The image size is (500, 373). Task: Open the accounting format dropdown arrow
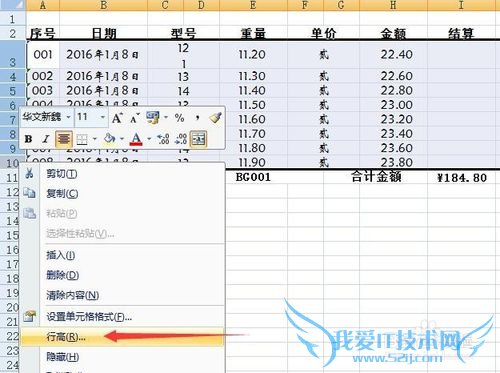pos(166,117)
